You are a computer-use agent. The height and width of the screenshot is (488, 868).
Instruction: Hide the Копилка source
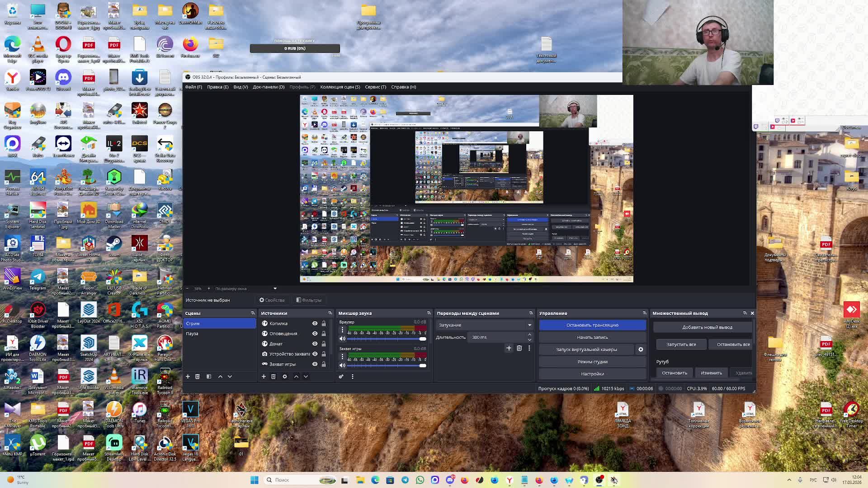coord(315,324)
